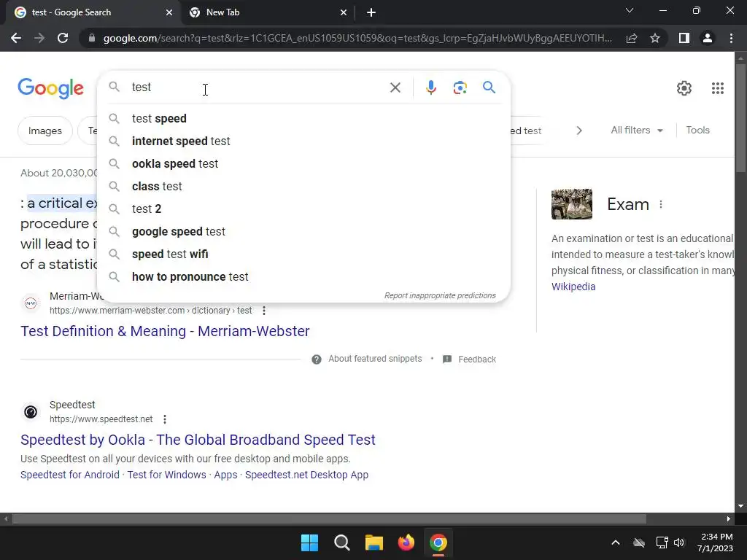Image resolution: width=747 pixels, height=560 pixels.
Task: Click the vertical scrollbar down arrow
Action: [x=740, y=506]
